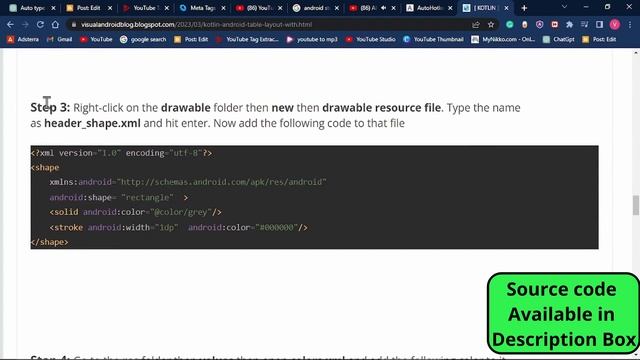Open the media control playlist icon
This screenshot has width=640, height=360.
(584, 24)
